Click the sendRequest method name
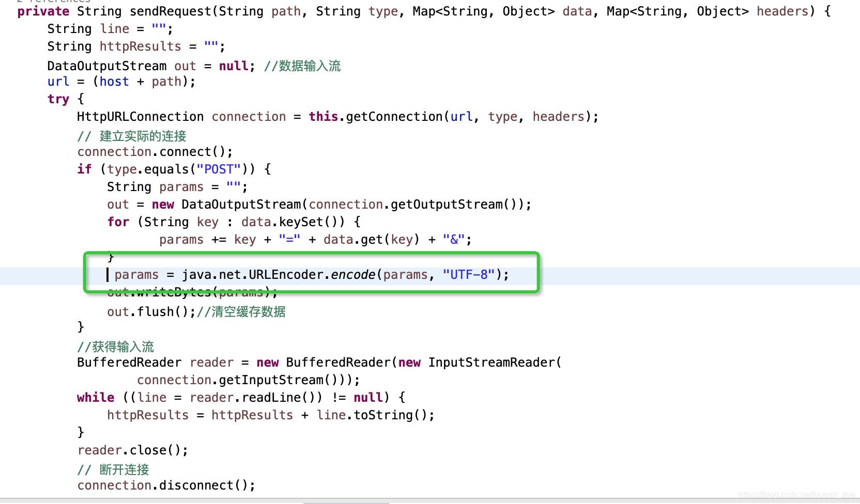 click(x=170, y=11)
